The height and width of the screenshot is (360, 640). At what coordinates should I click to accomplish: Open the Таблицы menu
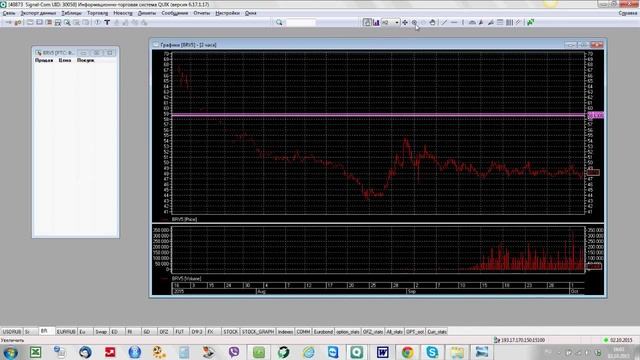[x=71, y=13]
